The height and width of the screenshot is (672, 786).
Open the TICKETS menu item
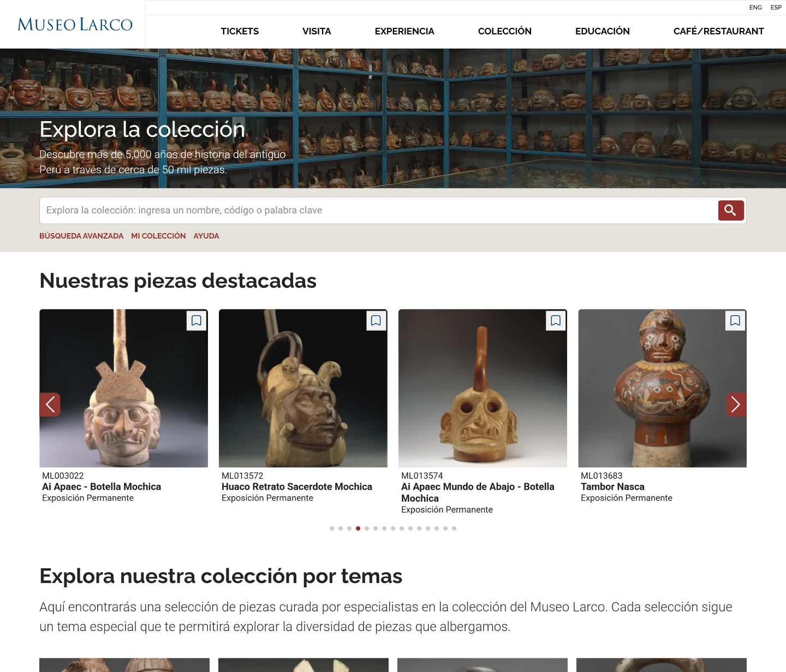click(x=240, y=31)
